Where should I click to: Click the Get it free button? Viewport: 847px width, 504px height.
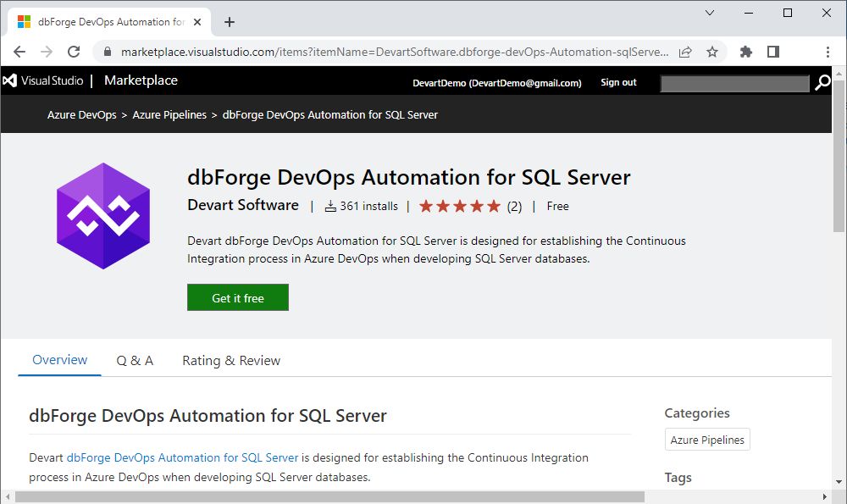238,297
